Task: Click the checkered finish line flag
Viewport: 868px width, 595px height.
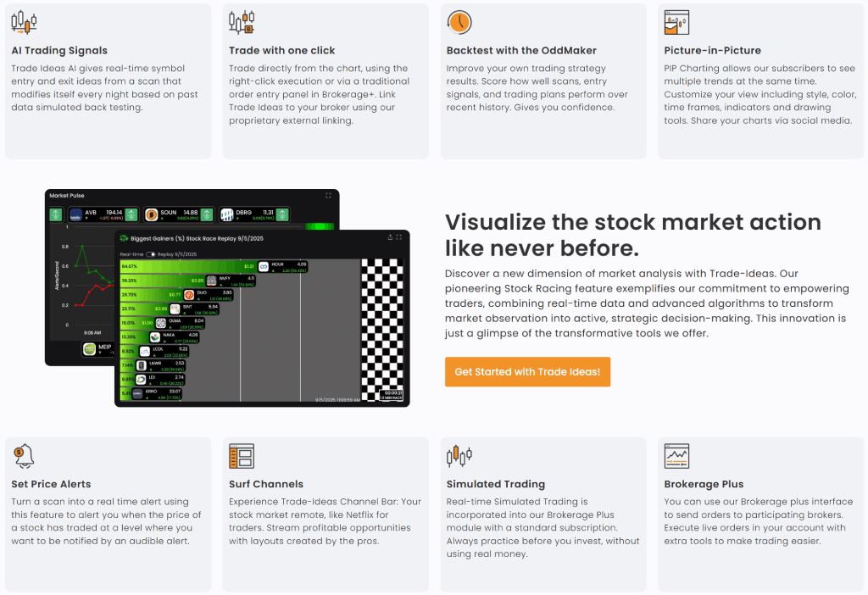Action: pos(382,331)
